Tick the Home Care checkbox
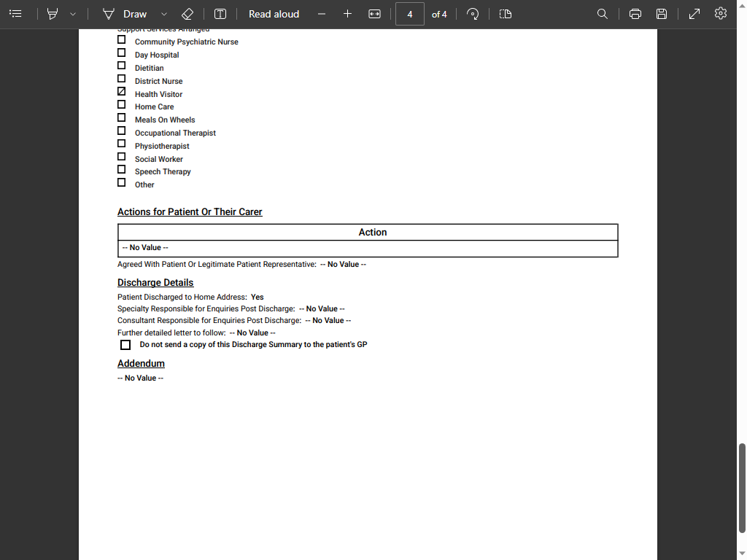The height and width of the screenshot is (560, 747). click(122, 104)
